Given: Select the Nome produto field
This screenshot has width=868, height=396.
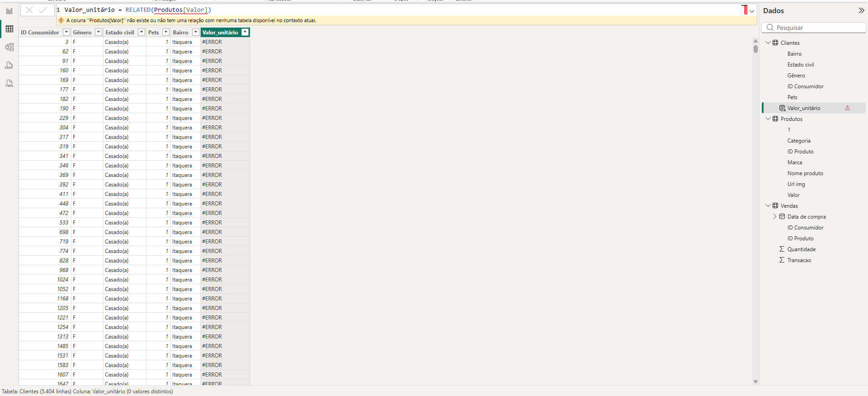Looking at the screenshot, I should pyautogui.click(x=805, y=173).
